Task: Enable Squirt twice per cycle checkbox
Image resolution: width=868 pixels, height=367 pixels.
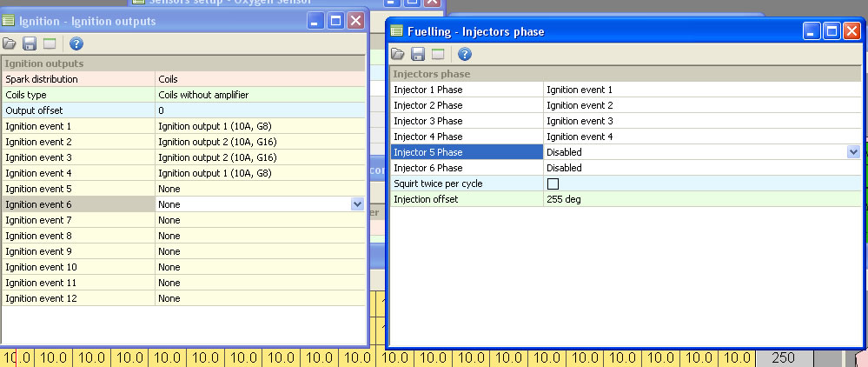Action: [x=553, y=183]
